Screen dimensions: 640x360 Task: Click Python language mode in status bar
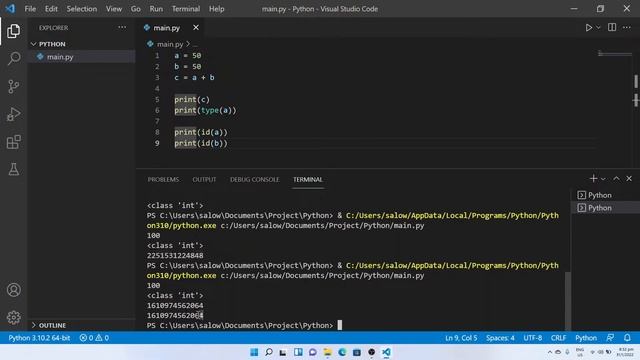586,338
